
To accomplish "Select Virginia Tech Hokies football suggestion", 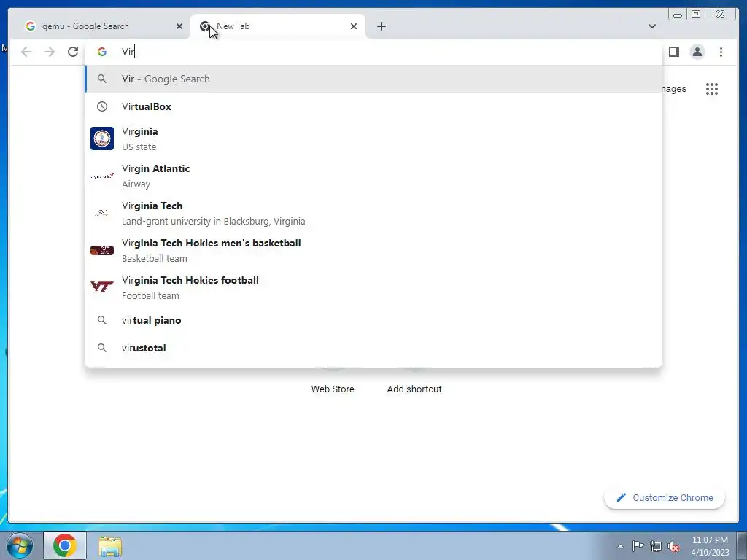I will point(373,287).
